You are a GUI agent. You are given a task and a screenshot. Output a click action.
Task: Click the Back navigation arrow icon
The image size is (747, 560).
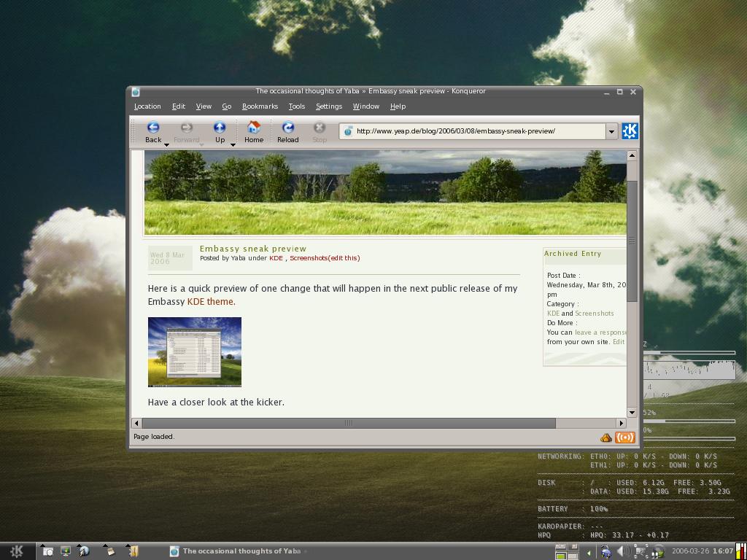(153, 127)
